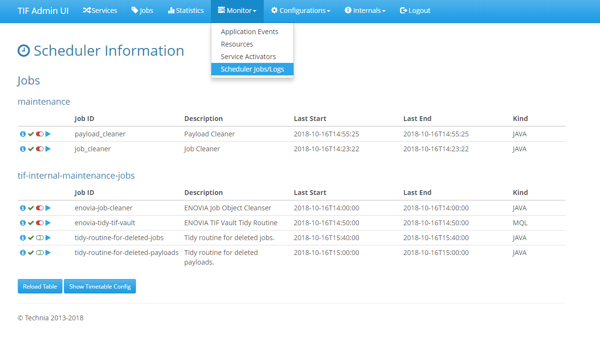Screen dimensions: 600x364
Task: Run tidy-routine-for-deleted-jobs with play icon
Action: (48, 238)
